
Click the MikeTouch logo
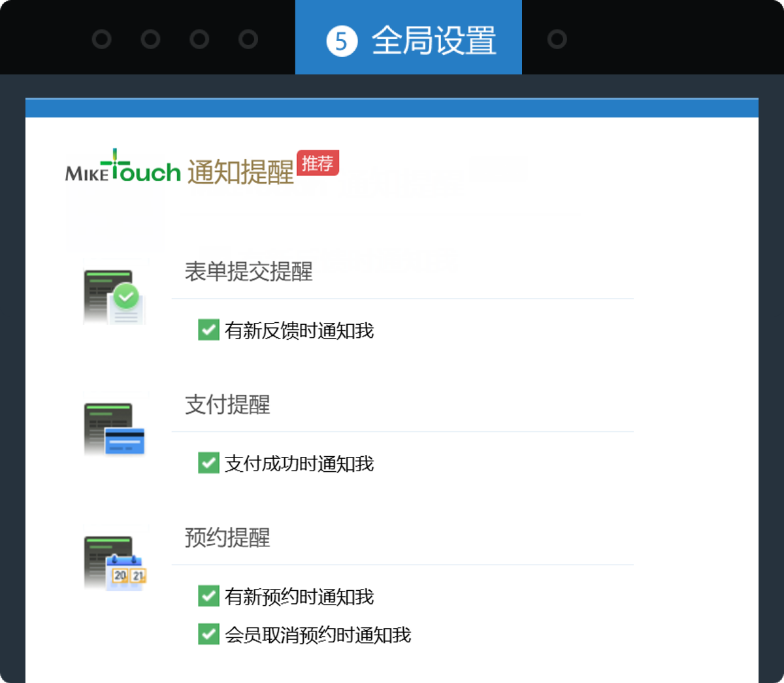[123, 167]
